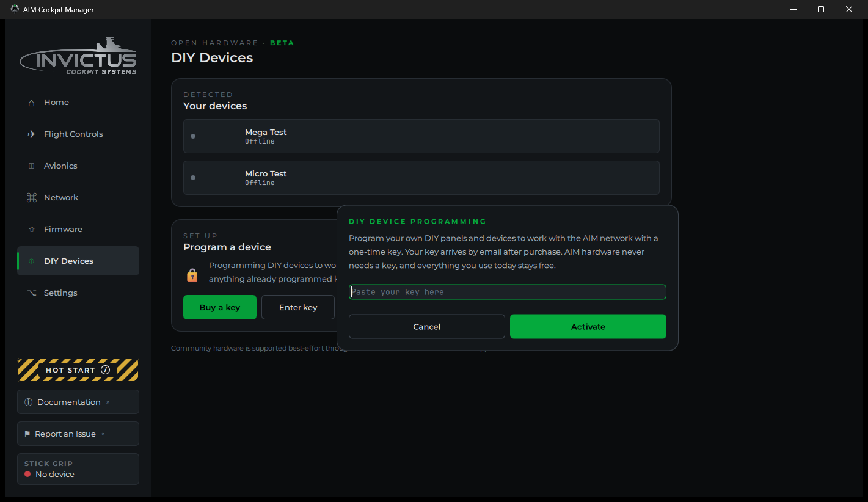Open Flight Controls using the airplane icon
This screenshot has width=868, height=502.
tap(32, 134)
